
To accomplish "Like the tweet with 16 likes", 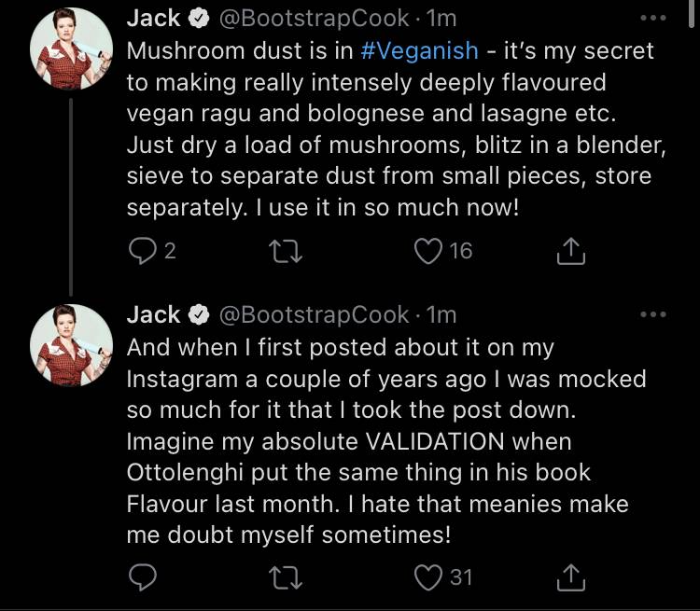I will click(428, 251).
